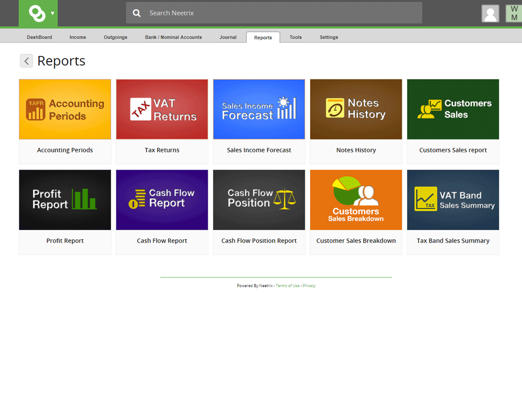Click the back chevron beside Reports

26,61
